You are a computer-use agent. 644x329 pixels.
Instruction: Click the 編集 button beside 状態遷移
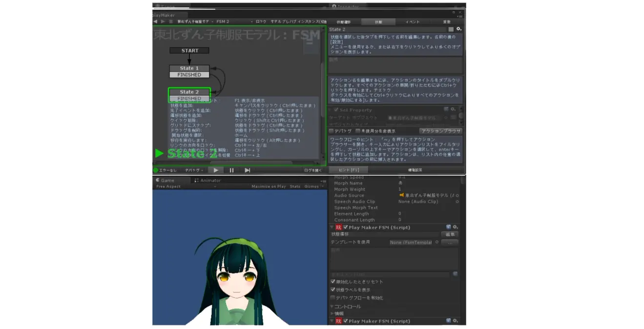450,234
